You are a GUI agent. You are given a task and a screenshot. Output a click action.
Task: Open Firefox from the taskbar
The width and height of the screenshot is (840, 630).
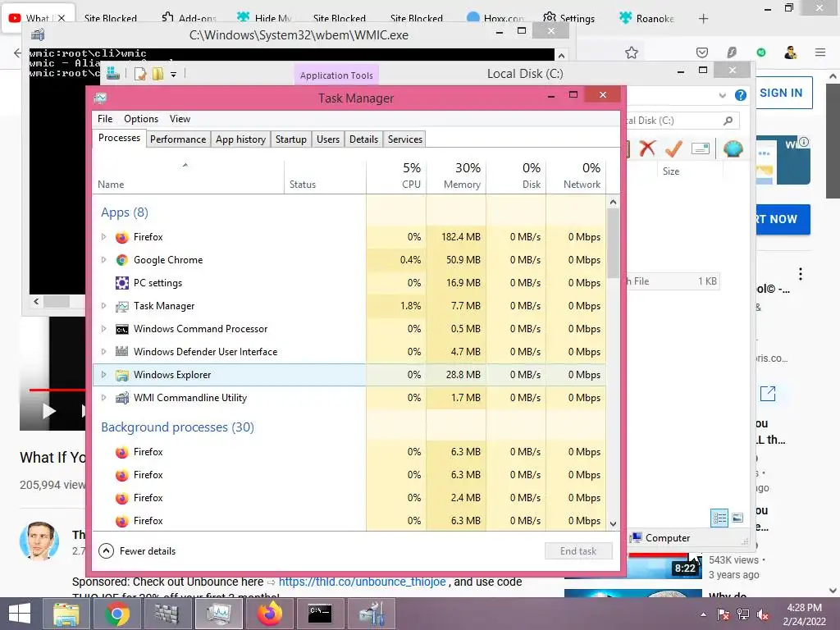click(269, 614)
